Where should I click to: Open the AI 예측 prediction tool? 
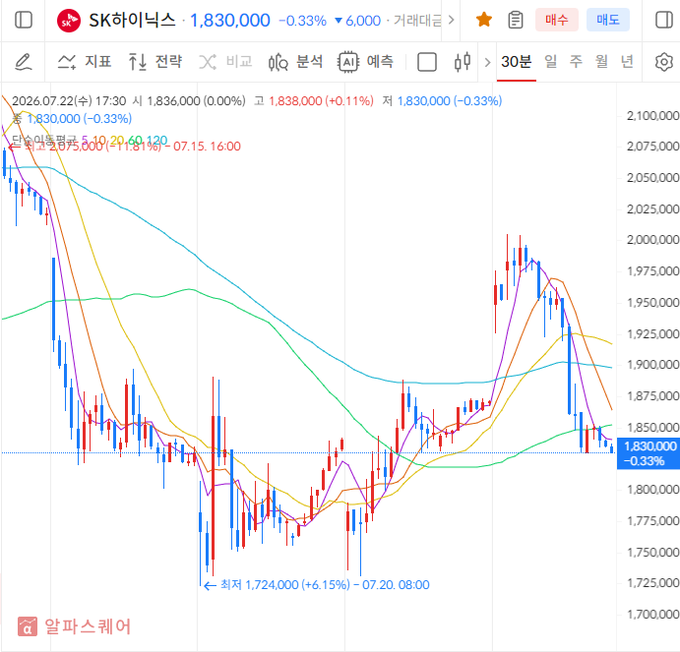pyautogui.click(x=366, y=62)
